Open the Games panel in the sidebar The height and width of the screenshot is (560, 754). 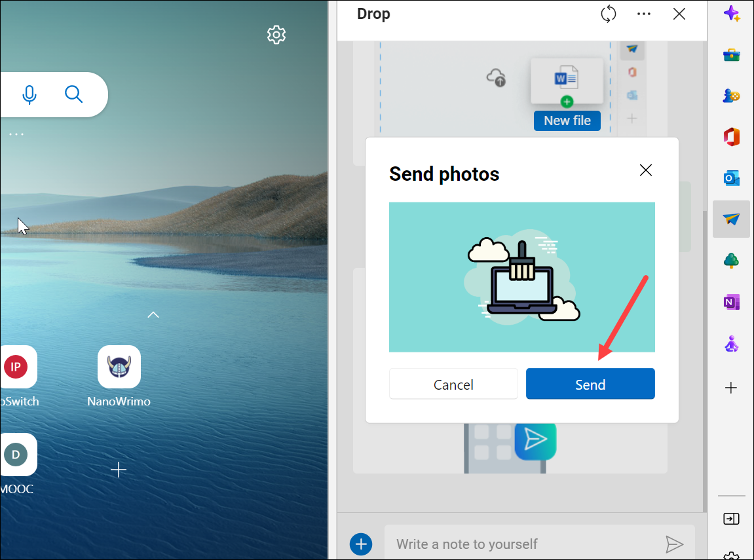tap(732, 96)
